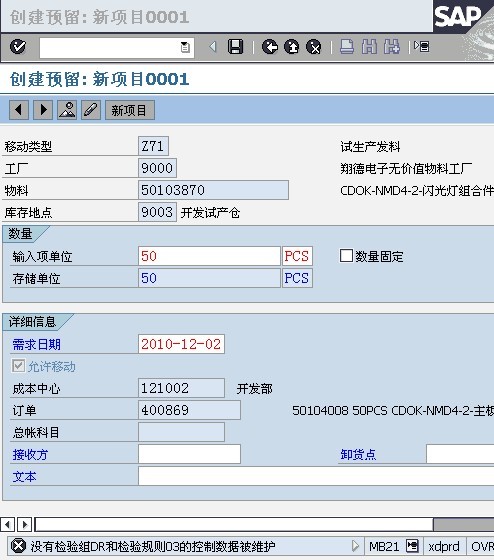Click the 库存地点 field showing 9003
Screen dimensions: 494x560
(x=157, y=212)
